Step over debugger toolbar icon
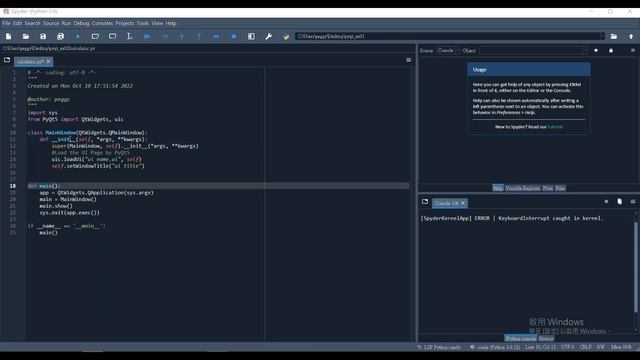 tap(164, 36)
